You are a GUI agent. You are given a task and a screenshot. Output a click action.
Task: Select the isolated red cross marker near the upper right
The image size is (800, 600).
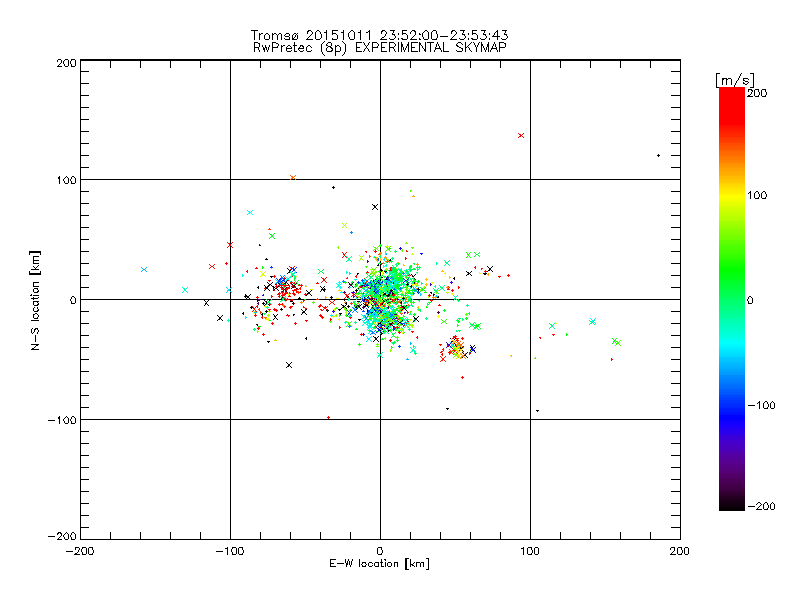521,136
